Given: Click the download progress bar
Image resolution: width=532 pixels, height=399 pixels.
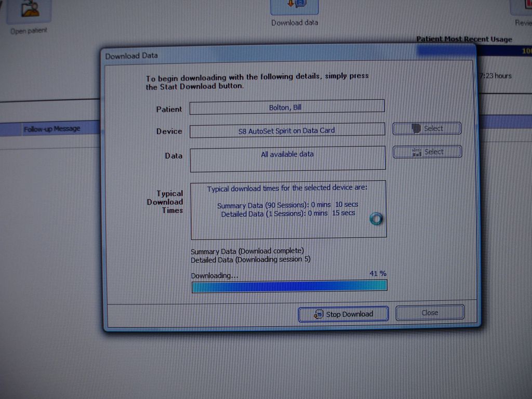Looking at the screenshot, I should 289,286.
